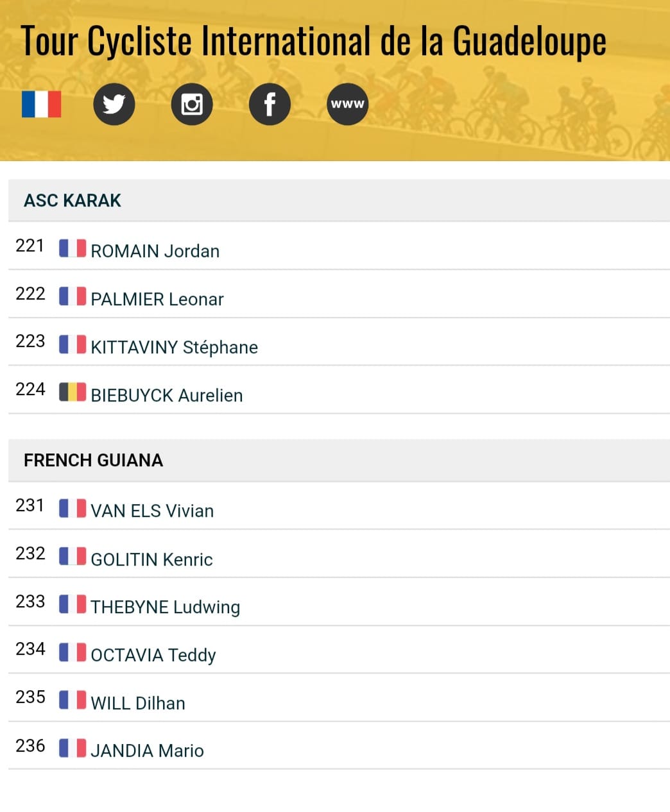The height and width of the screenshot is (812, 670).
Task: Open THEBYNE Ludwing's rider profile
Action: tap(166, 607)
